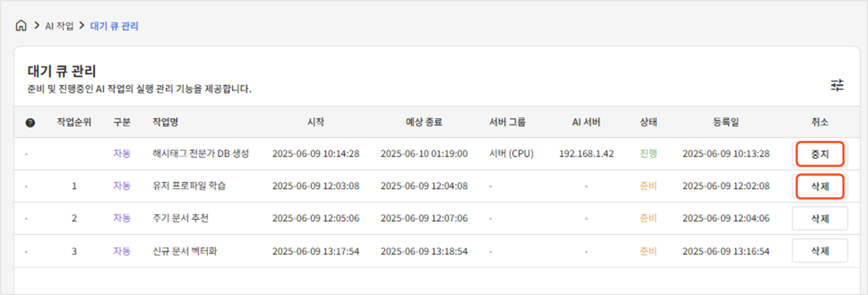Click the help question mark icon
Viewport: 868px width, 295px height.
pyautogui.click(x=30, y=122)
